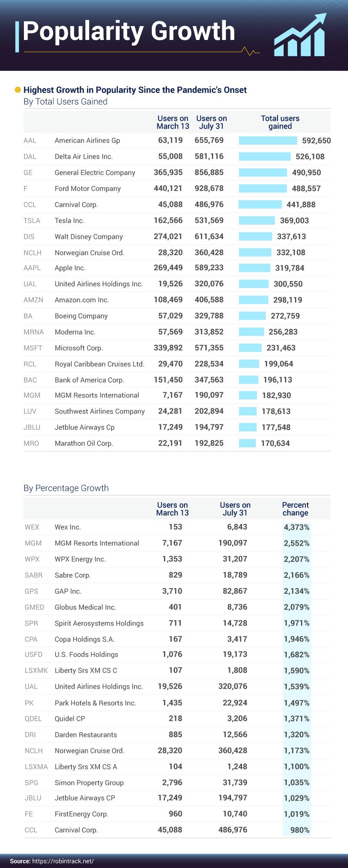Click the Popularity Growth title text

pos(129,31)
